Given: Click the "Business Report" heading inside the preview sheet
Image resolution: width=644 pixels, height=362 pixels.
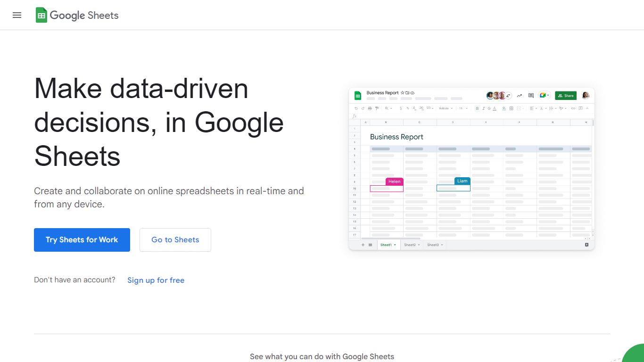Looking at the screenshot, I should 396,137.
